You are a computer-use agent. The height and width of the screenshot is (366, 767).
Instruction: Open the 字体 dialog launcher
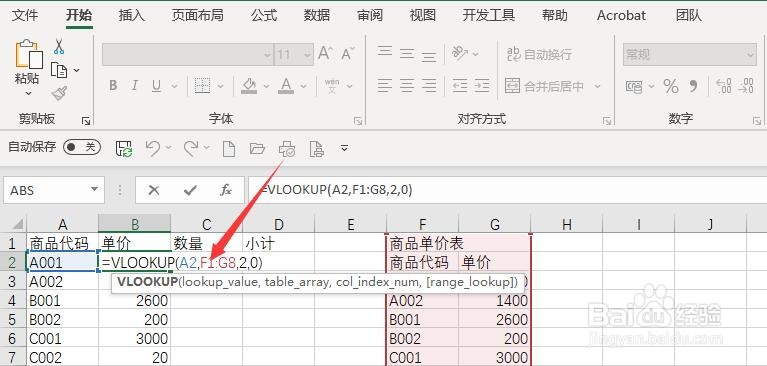[358, 120]
